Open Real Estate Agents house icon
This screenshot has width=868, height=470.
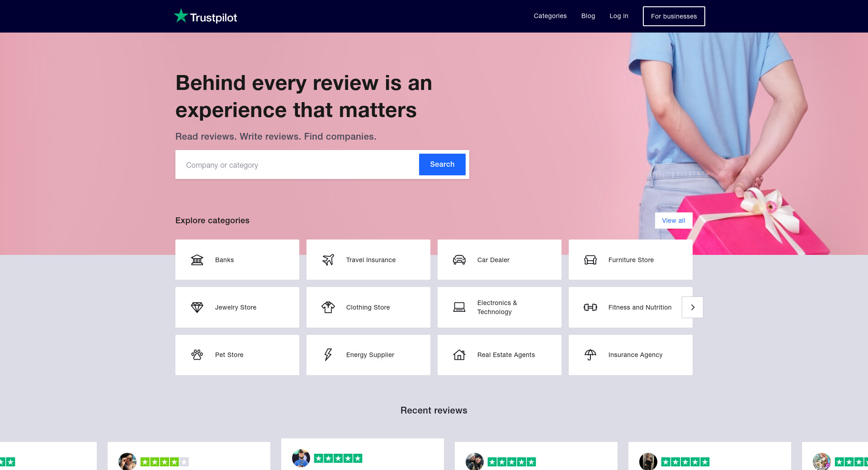(x=459, y=355)
